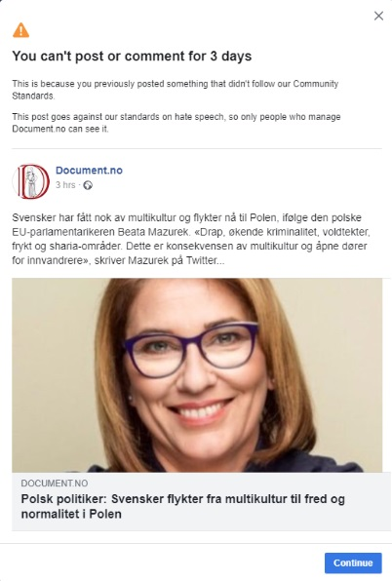The image size is (392, 581).
Task: Click the DOCUMENT.NO source domain label
Action: 55,484
